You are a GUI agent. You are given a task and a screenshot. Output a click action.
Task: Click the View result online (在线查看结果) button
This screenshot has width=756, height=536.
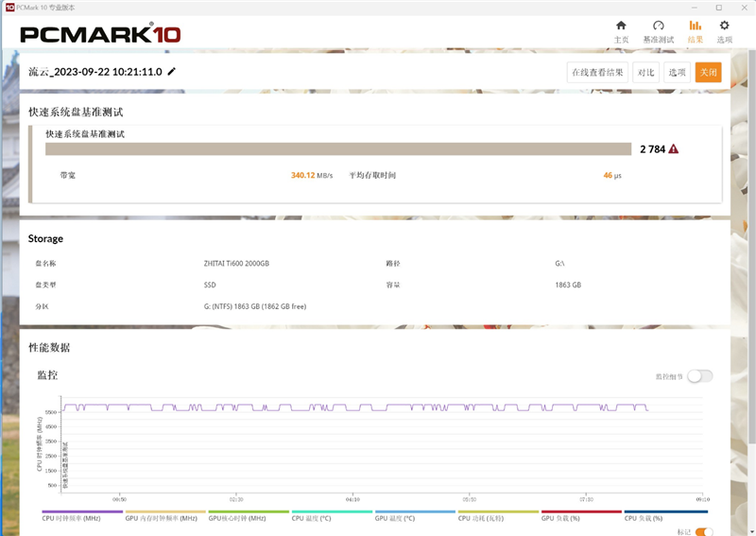[597, 73]
